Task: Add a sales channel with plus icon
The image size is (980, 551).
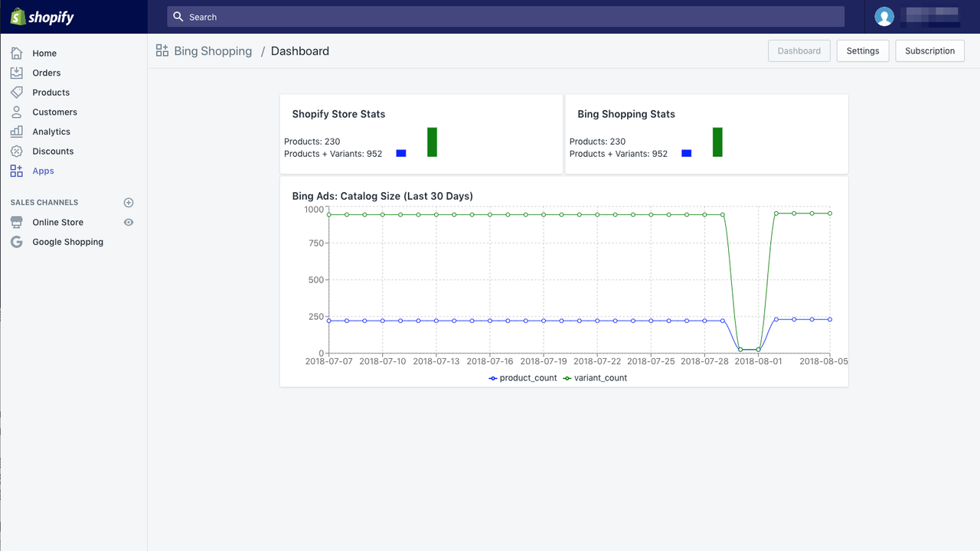Action: [129, 203]
